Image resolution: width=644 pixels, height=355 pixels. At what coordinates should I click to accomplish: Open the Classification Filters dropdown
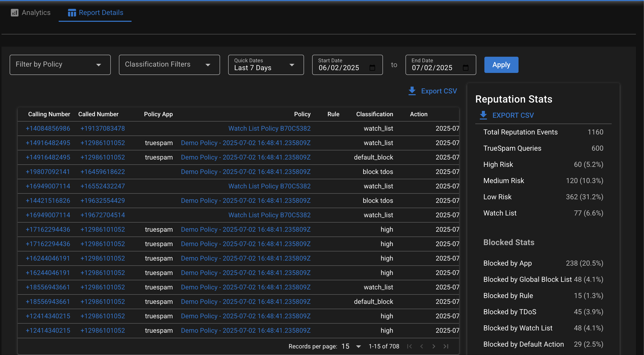[169, 65]
